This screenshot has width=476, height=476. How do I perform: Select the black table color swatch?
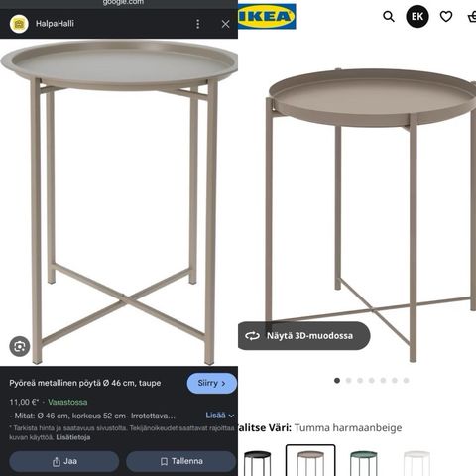point(257,463)
